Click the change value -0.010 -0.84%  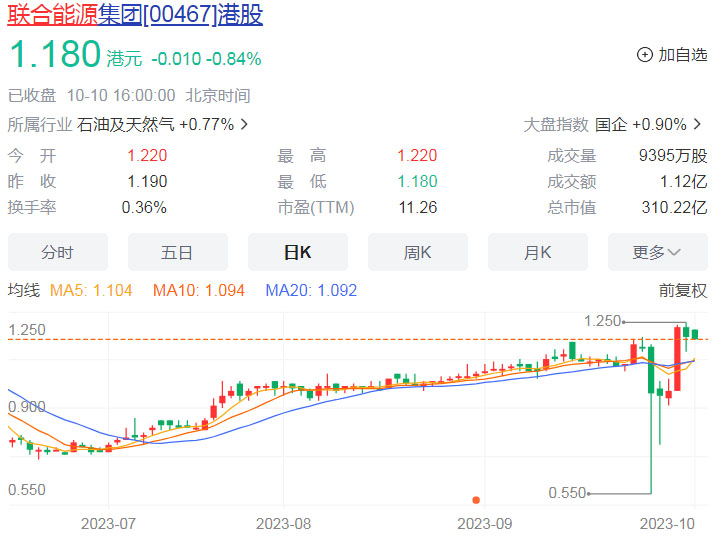206,59
